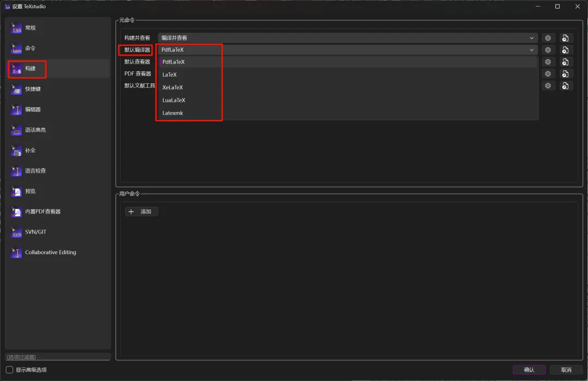Click the 选项过滤器 filter input field
The width and height of the screenshot is (588, 381).
click(x=58, y=357)
